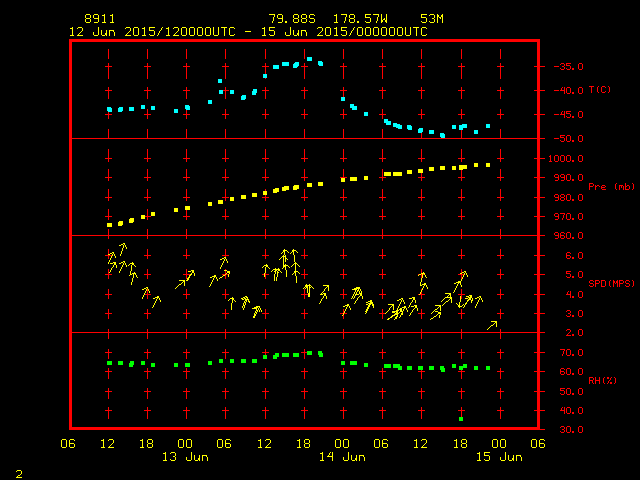Click the 30.0 humidity tick value

click(x=563, y=430)
